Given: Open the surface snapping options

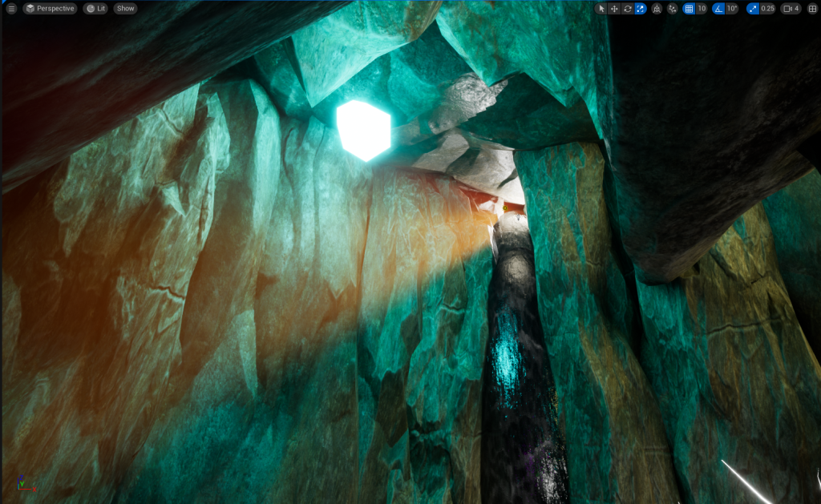Looking at the screenshot, I should (672, 9).
